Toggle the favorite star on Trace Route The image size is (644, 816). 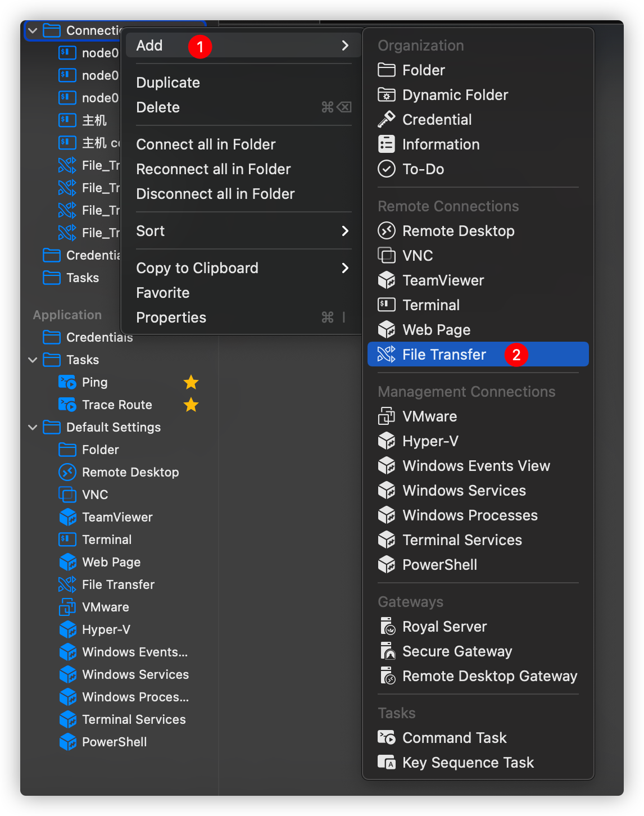point(191,405)
